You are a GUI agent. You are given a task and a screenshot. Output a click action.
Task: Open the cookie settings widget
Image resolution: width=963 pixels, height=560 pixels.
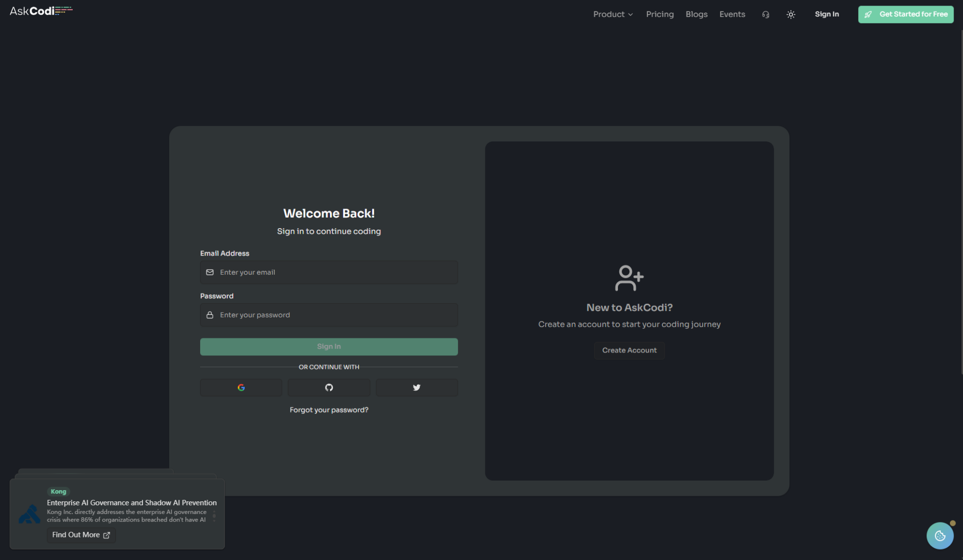939,535
